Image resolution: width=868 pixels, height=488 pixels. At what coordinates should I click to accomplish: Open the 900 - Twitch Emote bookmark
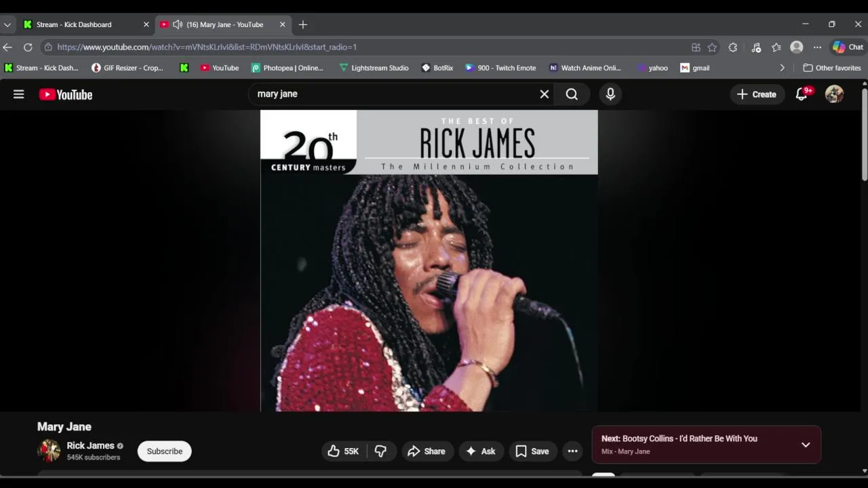click(x=500, y=68)
